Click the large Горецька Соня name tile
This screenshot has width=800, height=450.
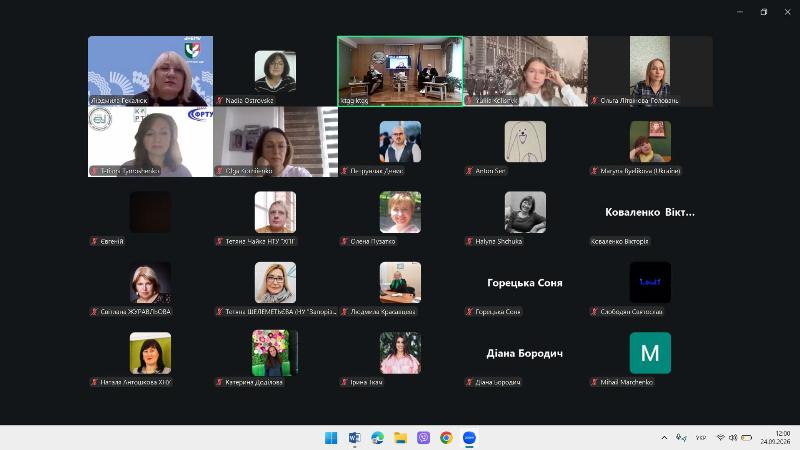click(x=524, y=283)
